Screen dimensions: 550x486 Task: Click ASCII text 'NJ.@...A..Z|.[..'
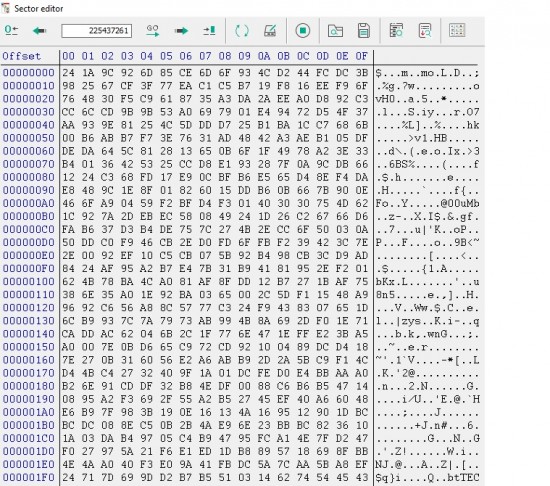427,464
